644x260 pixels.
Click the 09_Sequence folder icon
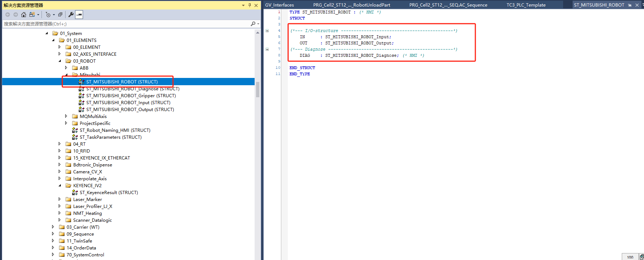(x=62, y=234)
